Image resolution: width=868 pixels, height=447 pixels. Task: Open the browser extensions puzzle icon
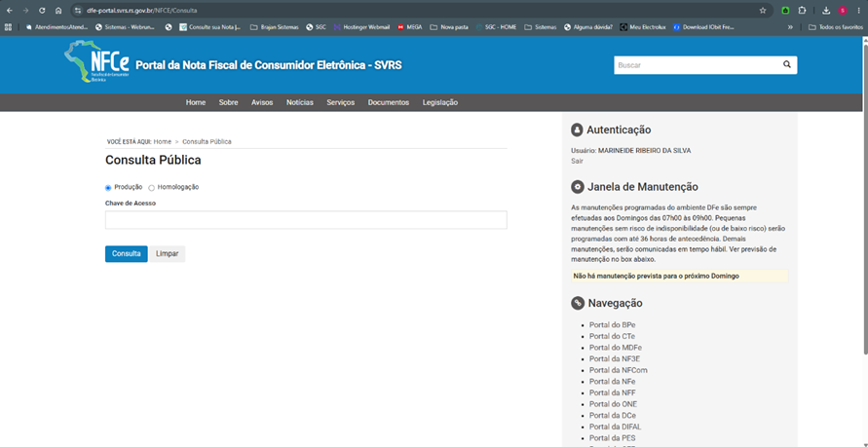pos(802,11)
